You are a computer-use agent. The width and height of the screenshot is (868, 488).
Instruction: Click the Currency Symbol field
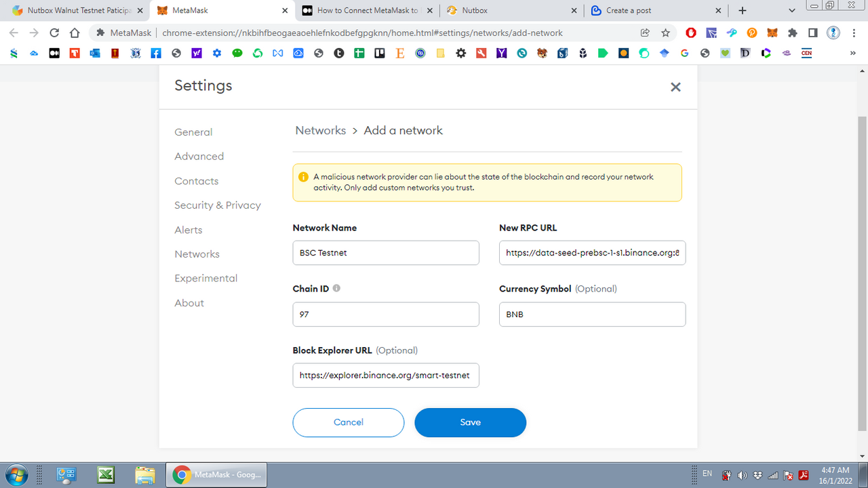(592, 314)
